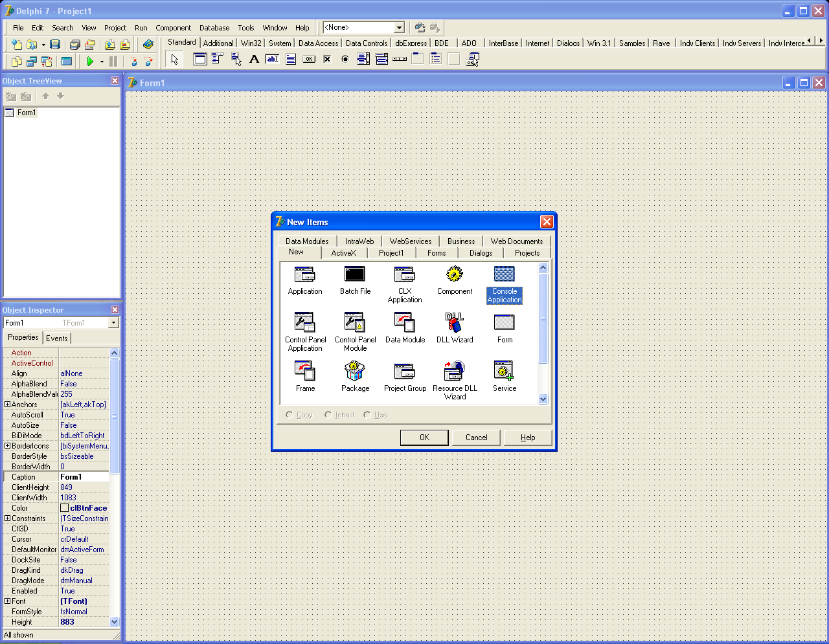Click the Caption value Form1 field
Screen dimensions: 829x644
coord(84,477)
